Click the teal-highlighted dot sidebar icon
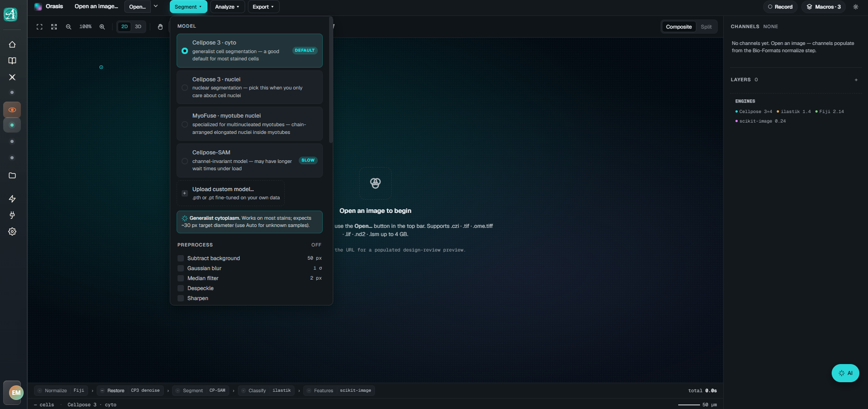The height and width of the screenshot is (409, 868). 12,125
